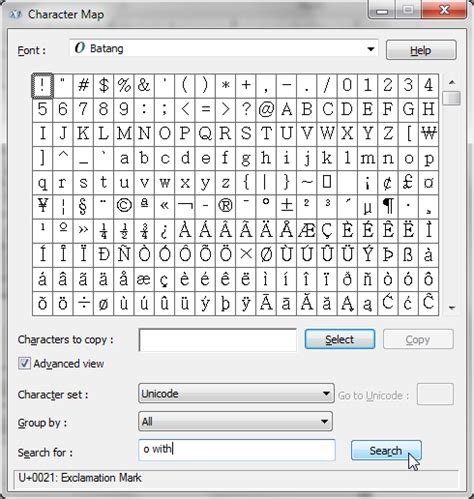
Task: Select the inverted question mark ¿
Action: tap(164, 230)
